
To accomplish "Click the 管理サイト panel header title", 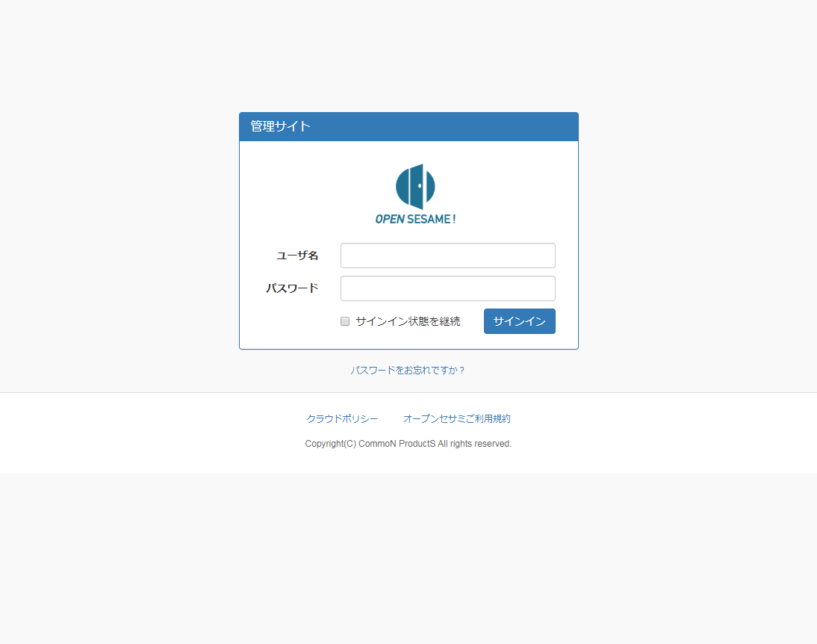I will coord(280,126).
